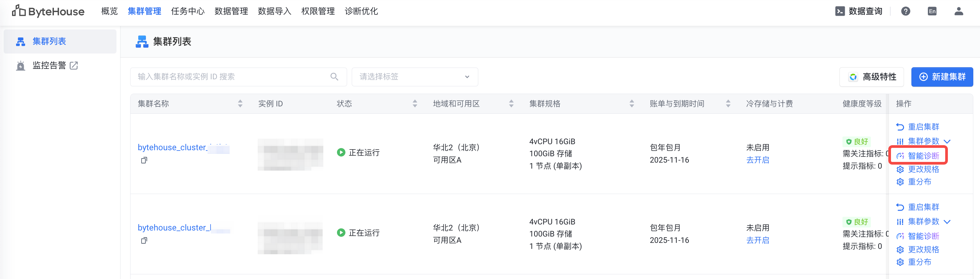This screenshot has height=279, width=980.
Task: Copy the second cluster's name
Action: 144,241
